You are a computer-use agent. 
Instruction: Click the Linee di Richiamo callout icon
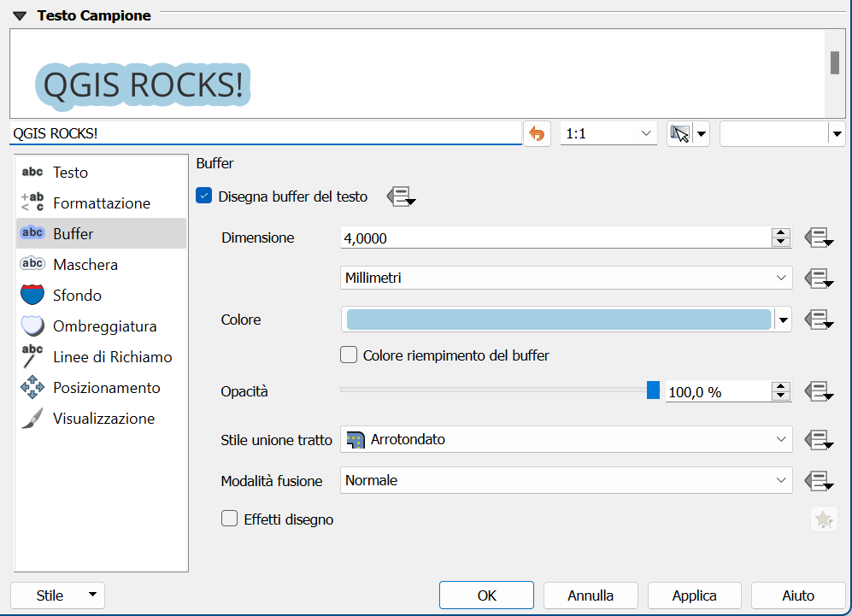tap(32, 355)
